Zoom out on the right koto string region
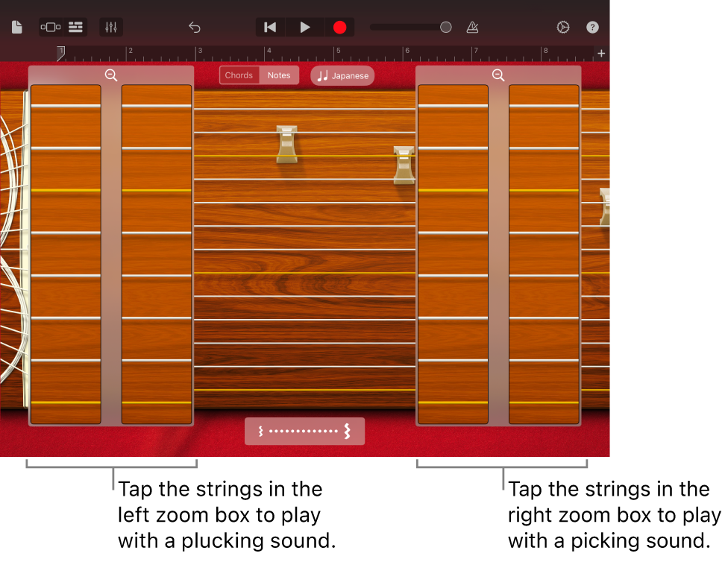Image resolution: width=728 pixels, height=562 pixels. [x=498, y=75]
